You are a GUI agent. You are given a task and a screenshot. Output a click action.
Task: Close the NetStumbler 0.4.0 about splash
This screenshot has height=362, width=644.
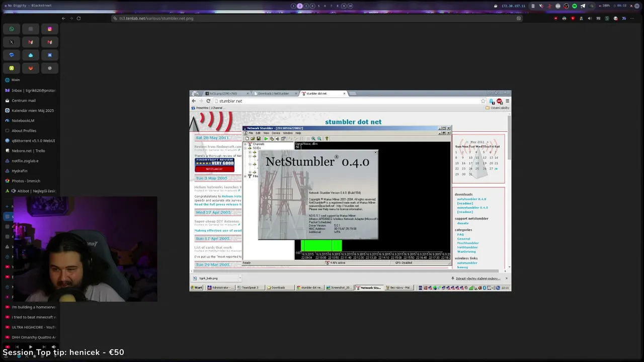tap(375, 152)
